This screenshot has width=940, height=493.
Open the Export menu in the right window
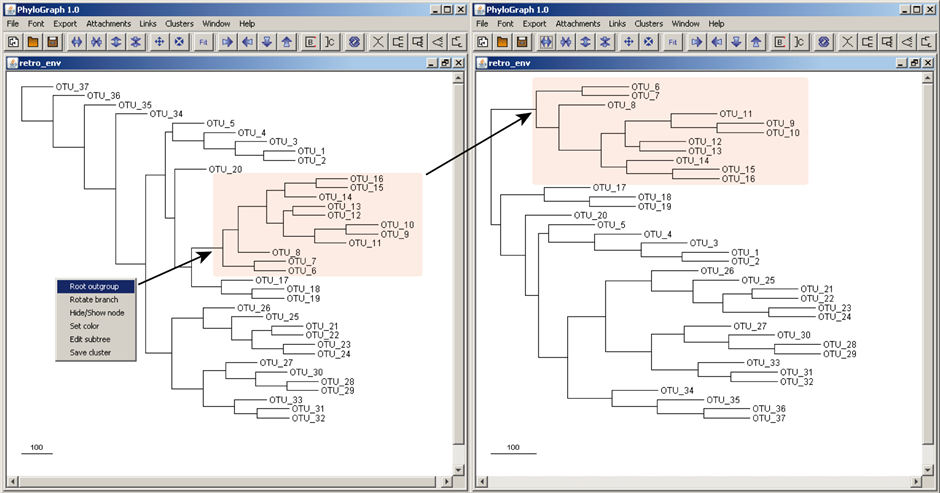534,23
